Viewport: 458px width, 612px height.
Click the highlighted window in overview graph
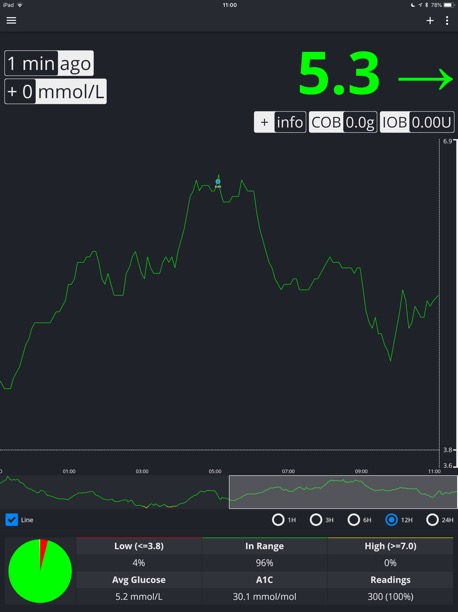pos(343,492)
